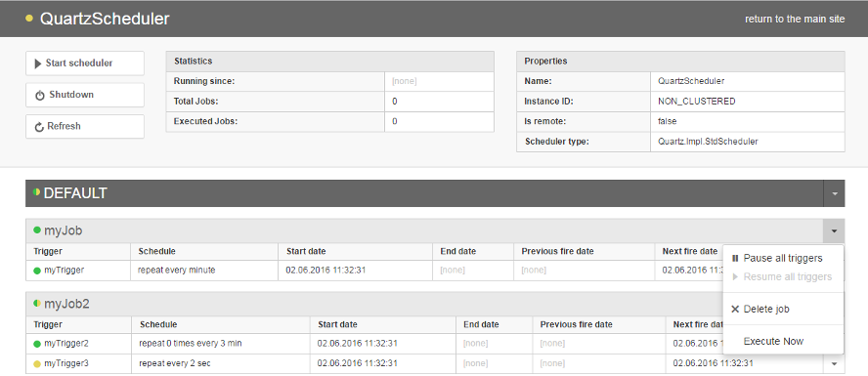The width and height of the screenshot is (868, 376).
Task: Choose Execute Now from the menu
Action: 783,341
